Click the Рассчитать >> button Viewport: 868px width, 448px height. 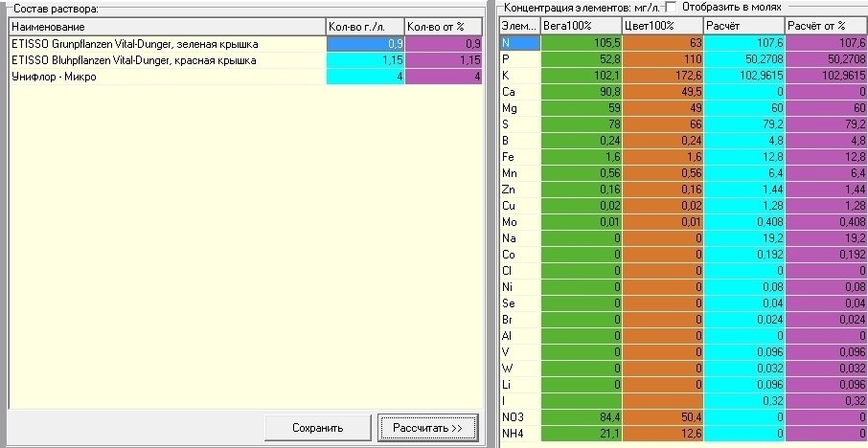(x=427, y=428)
